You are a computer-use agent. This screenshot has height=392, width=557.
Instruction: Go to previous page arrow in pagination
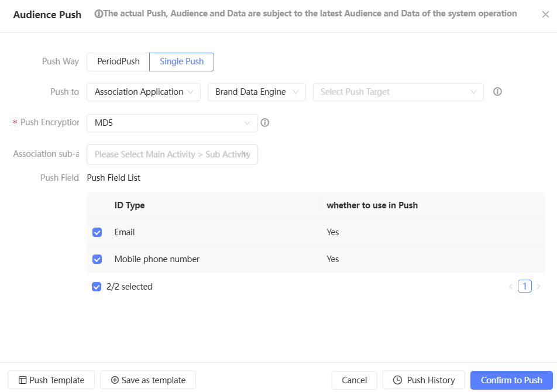coord(511,287)
